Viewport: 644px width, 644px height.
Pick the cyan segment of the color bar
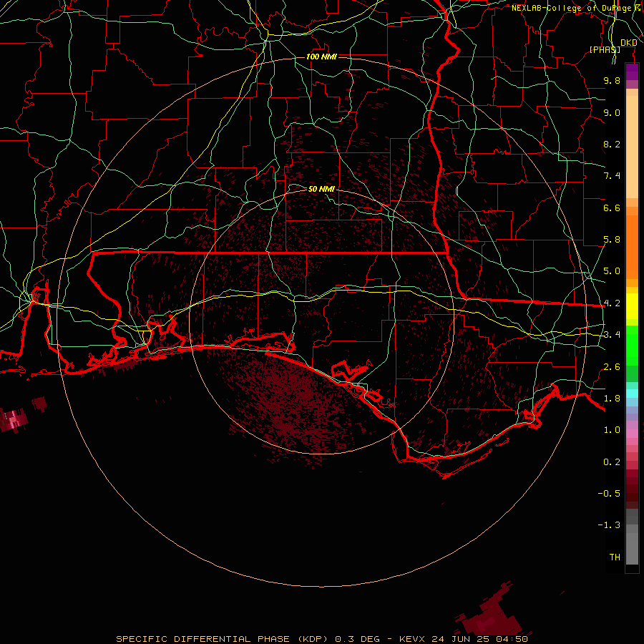click(632, 394)
